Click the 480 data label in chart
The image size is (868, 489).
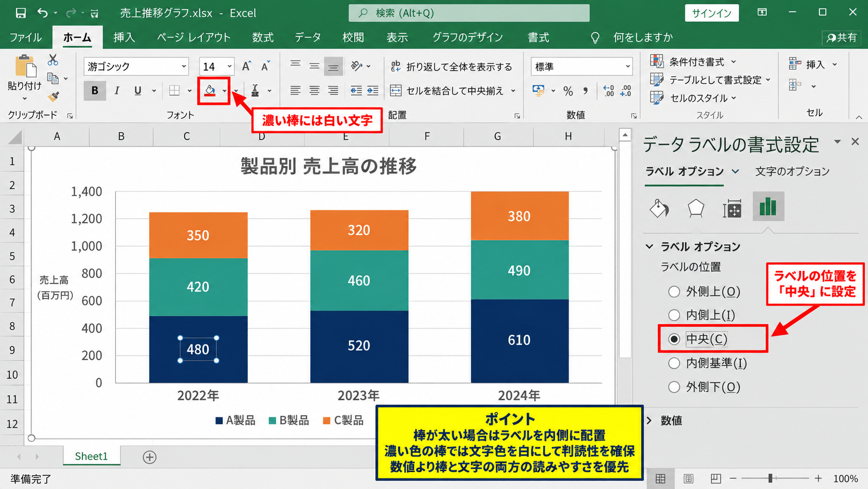click(x=198, y=349)
